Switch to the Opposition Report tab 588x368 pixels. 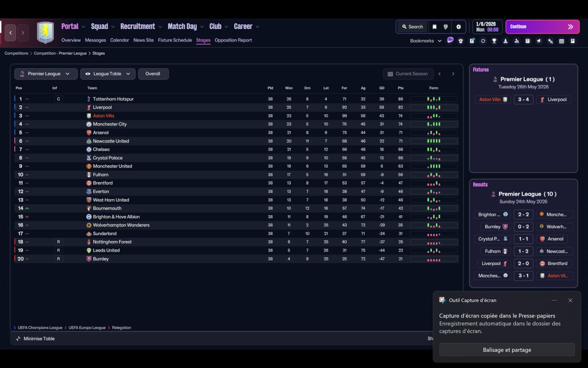point(233,40)
